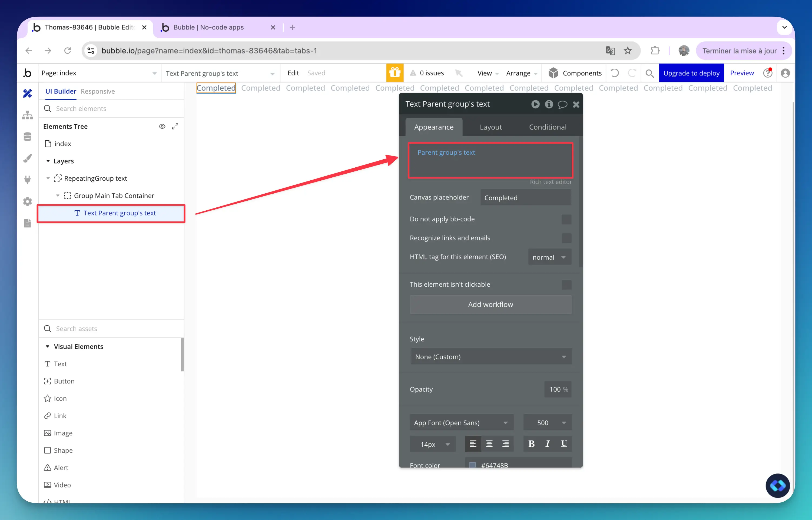Toggle italic text formatting
The width and height of the screenshot is (812, 520).
[548, 444]
